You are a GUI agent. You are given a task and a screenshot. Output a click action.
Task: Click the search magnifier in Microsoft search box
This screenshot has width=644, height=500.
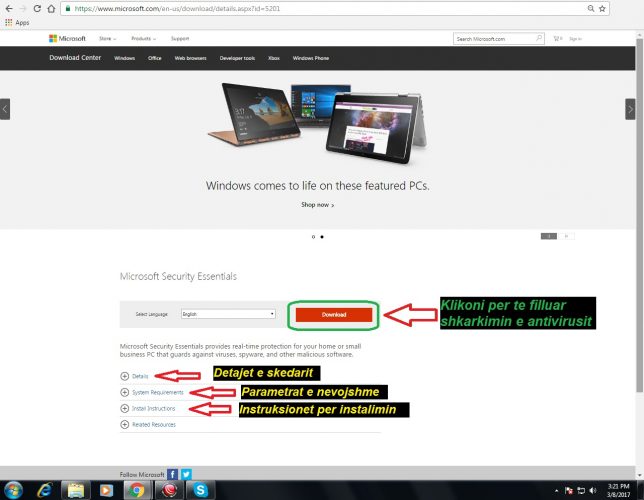(539, 38)
